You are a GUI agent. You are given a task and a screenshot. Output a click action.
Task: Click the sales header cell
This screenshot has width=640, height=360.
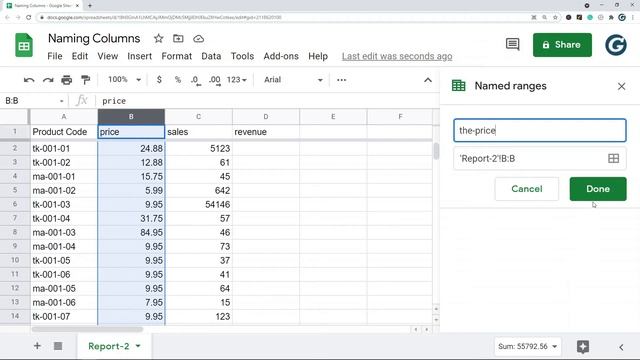click(x=198, y=132)
